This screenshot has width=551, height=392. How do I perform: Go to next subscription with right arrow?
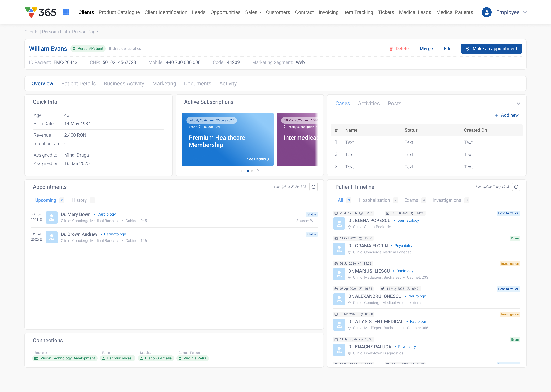[x=258, y=171]
